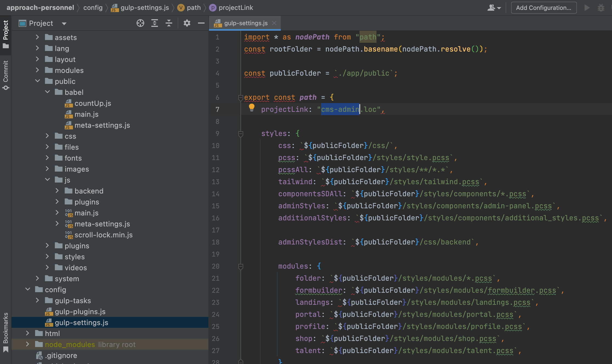This screenshot has width=612, height=364.
Task: Fold the styles block at line 9
Action: click(240, 134)
